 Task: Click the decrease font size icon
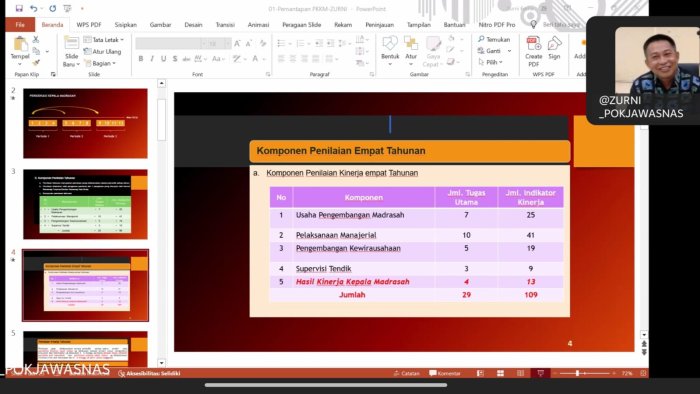point(249,43)
